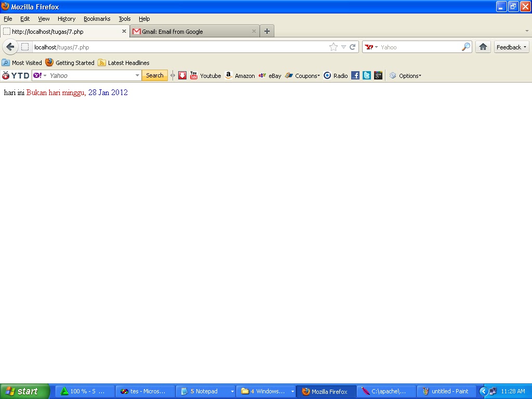Bookmark this page with the star icon
This screenshot has height=399, width=532.
coord(333,47)
